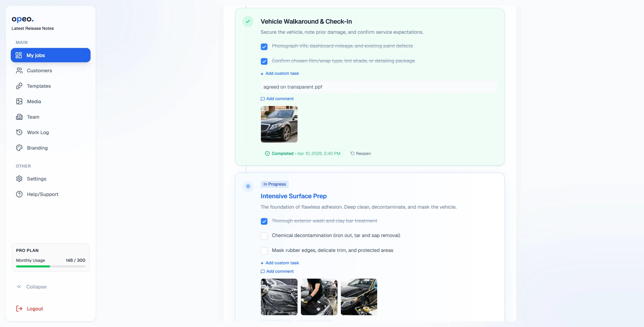Add custom task in Intensive Surface Prep
This screenshot has width=644, height=327.
tap(280, 263)
